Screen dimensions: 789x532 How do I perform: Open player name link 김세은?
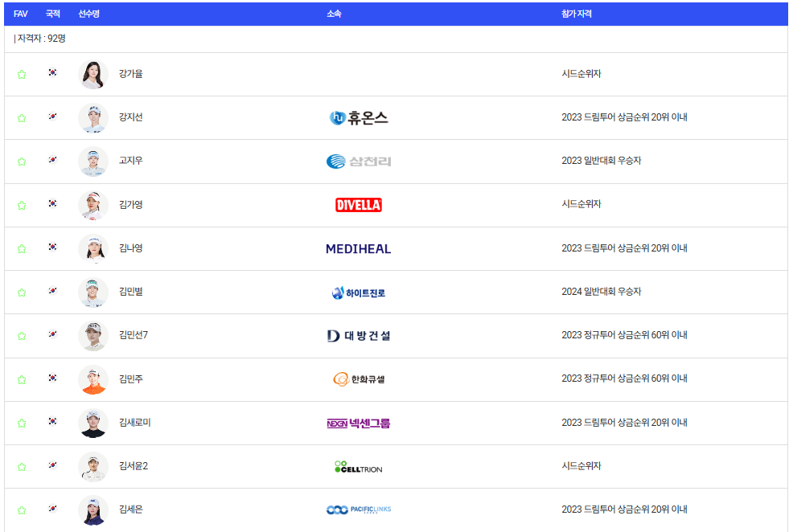(x=131, y=509)
